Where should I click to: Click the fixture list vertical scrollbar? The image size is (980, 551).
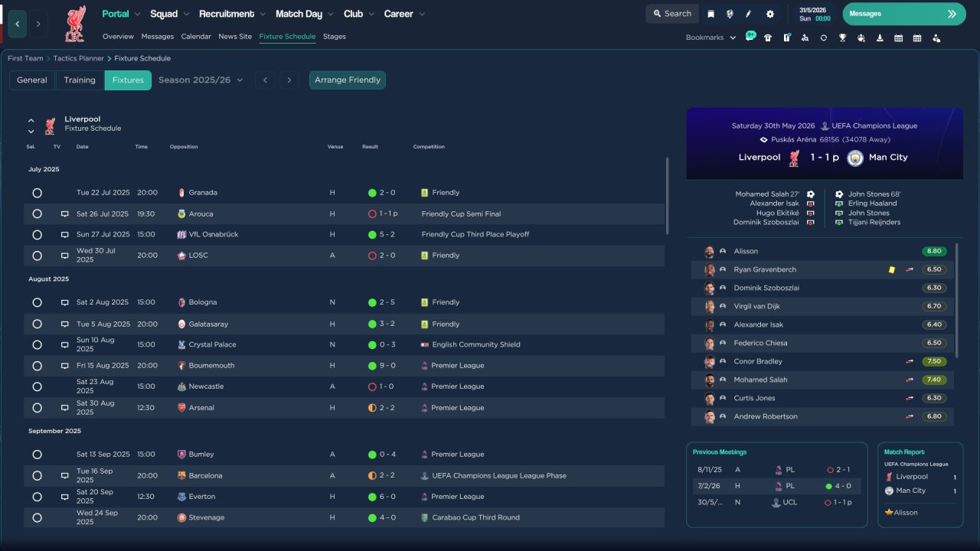tap(667, 196)
